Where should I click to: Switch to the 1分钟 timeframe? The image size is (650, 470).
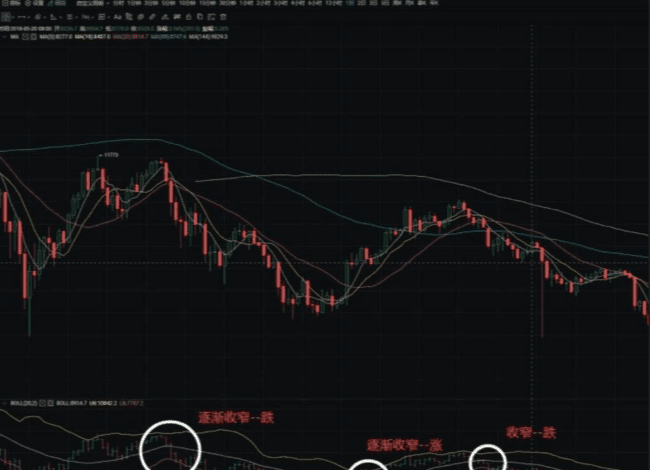coord(134,3)
